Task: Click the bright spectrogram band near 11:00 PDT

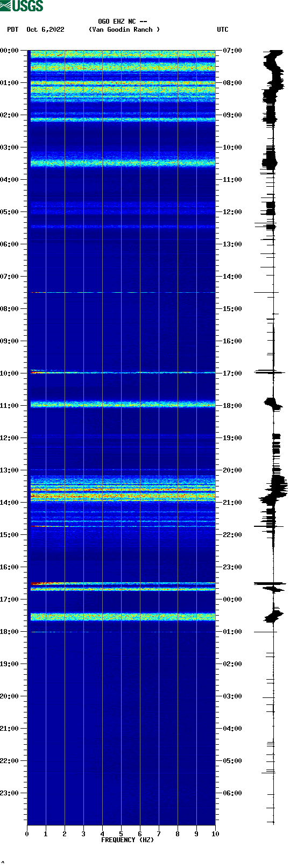Action: [x=123, y=404]
